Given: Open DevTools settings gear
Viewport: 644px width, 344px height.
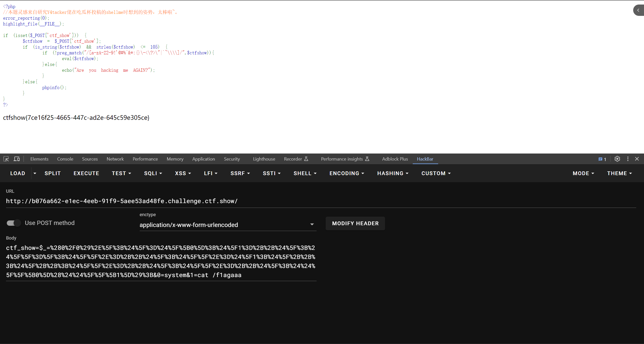Looking at the screenshot, I should tap(617, 159).
